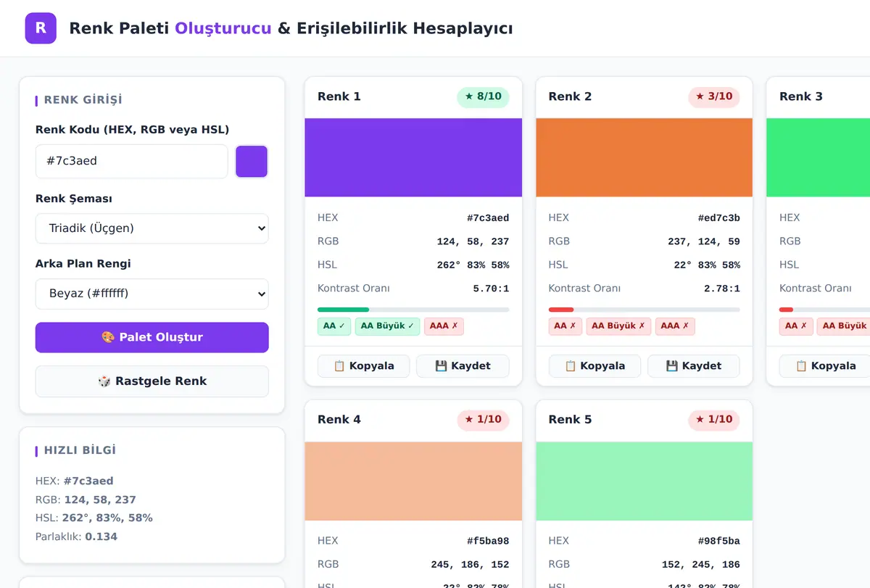Copy Renk 1 with Kopyala button

[x=364, y=366]
